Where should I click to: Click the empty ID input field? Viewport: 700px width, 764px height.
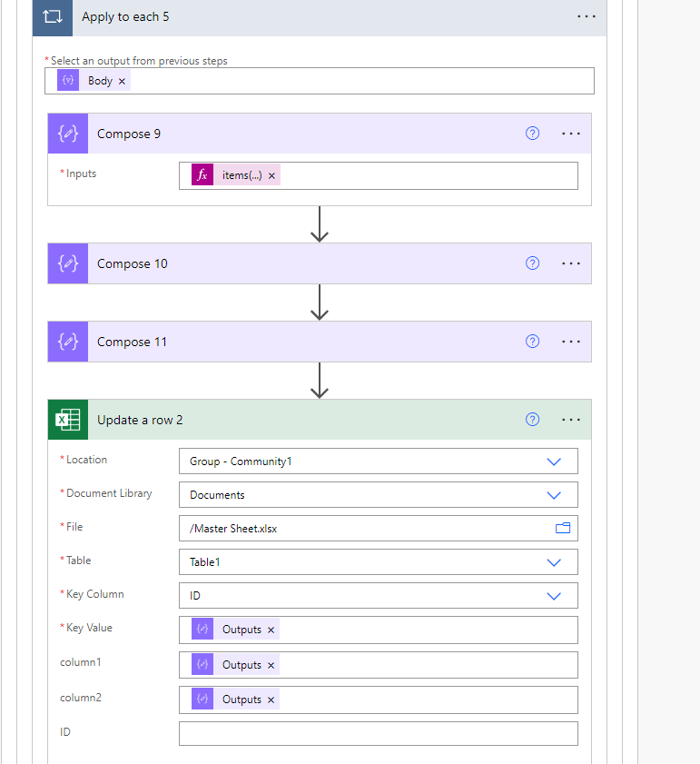coord(378,734)
